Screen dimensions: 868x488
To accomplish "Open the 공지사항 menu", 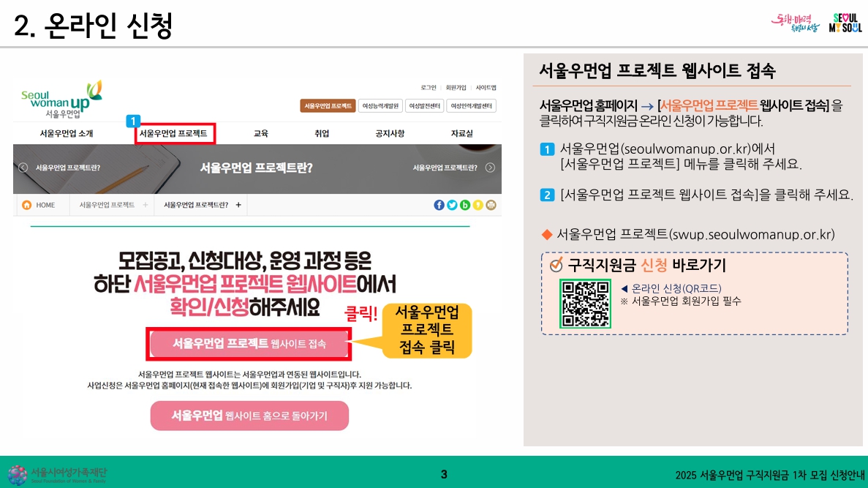I will tap(390, 133).
